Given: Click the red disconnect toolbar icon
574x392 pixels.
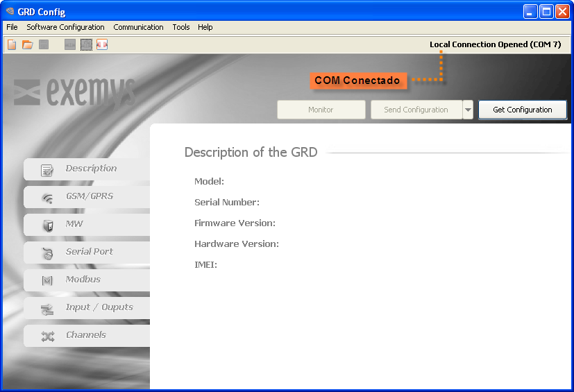Looking at the screenshot, I should click(102, 44).
